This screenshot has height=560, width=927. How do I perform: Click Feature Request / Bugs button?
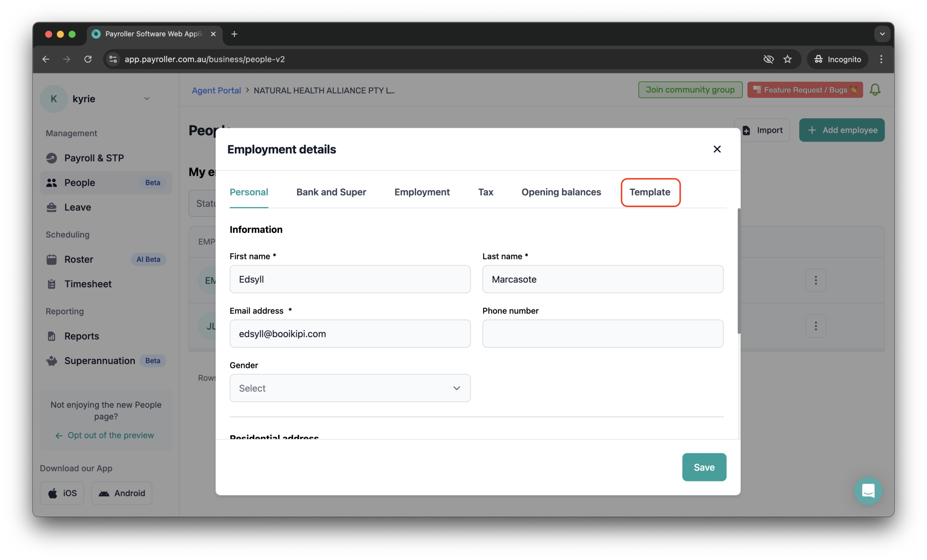click(x=805, y=89)
